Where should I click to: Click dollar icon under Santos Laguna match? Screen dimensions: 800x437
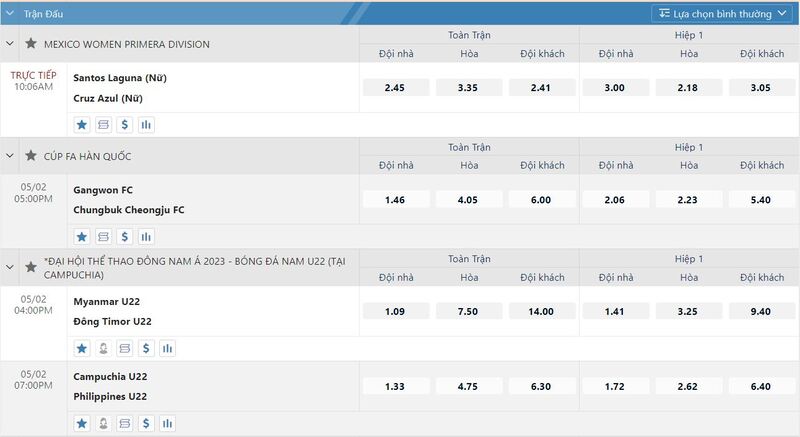124,125
